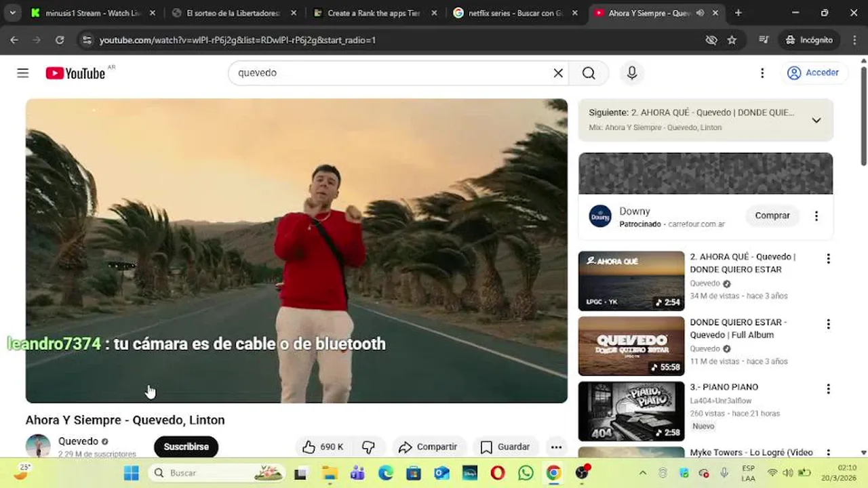
Task: Open a new Chrome tab
Action: click(x=738, y=13)
